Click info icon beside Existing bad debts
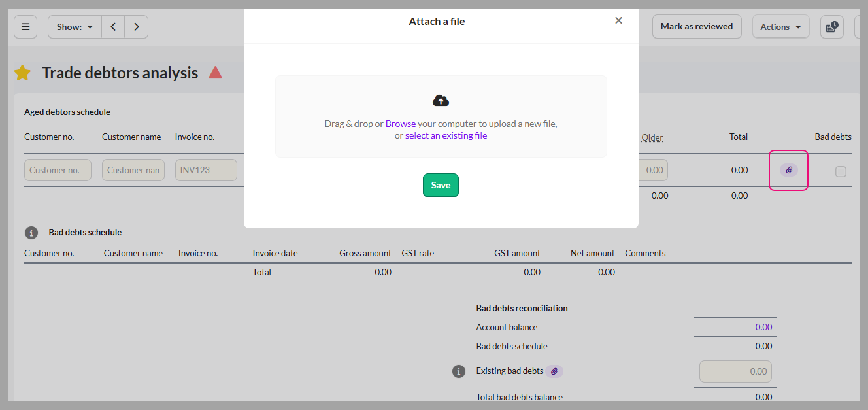Viewport: 868px width, 410px height. tap(459, 371)
